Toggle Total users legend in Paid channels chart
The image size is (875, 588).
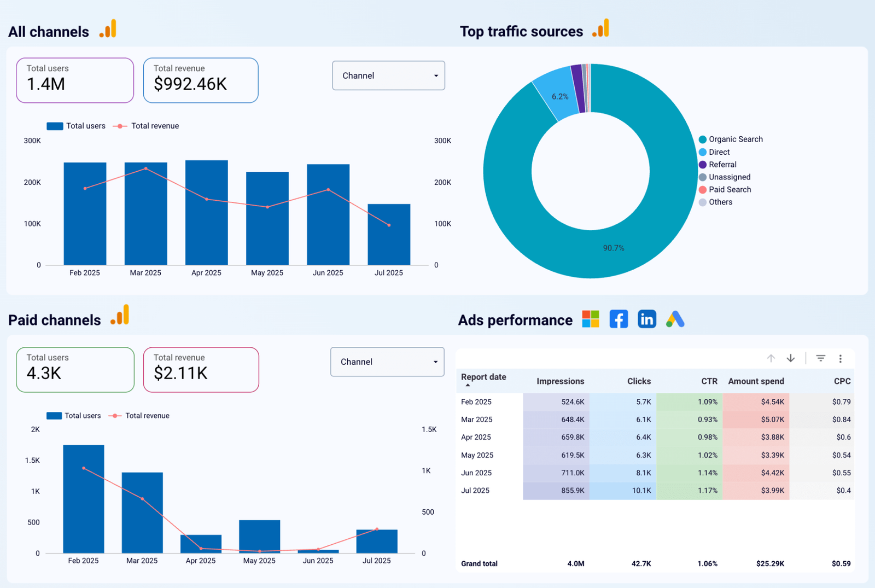pos(74,416)
